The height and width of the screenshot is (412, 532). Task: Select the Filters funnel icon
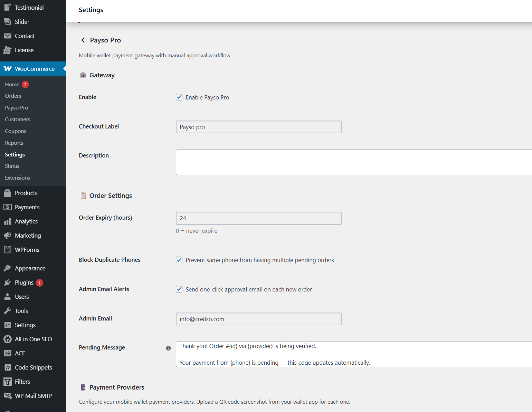8,381
